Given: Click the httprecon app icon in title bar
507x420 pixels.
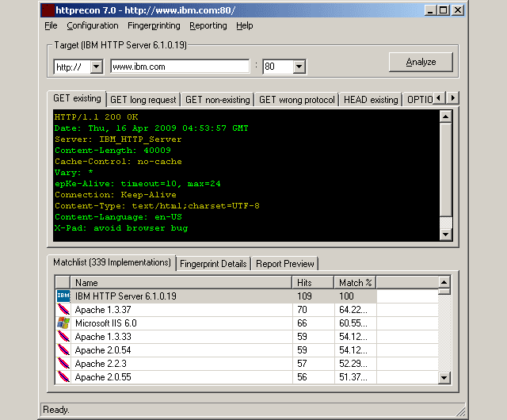Looking at the screenshot, I should click(x=48, y=10).
